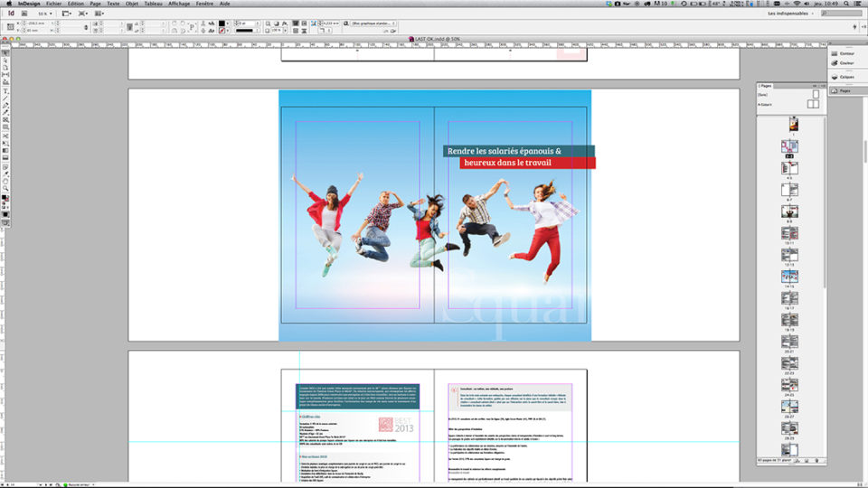Select the Page tool
The height and width of the screenshot is (488, 868).
5,67
